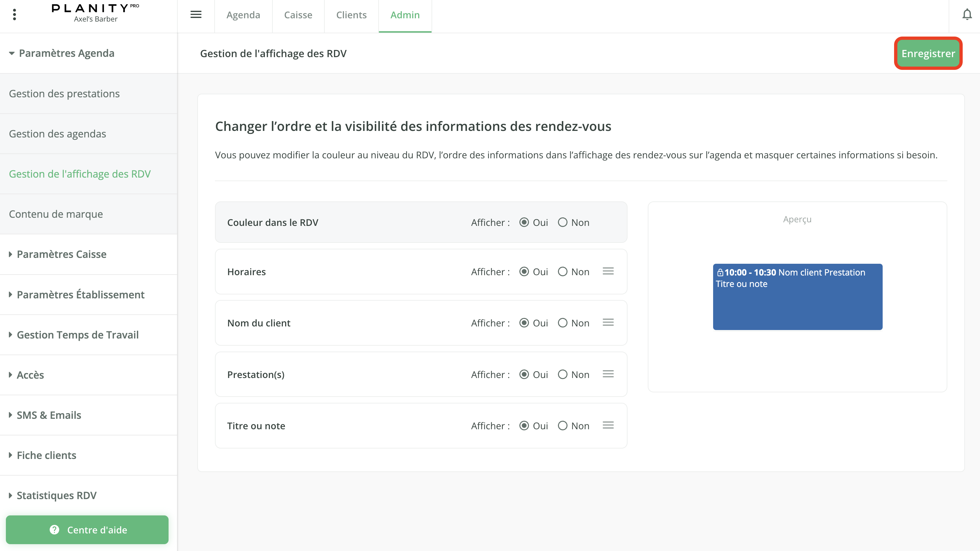This screenshot has width=980, height=551.
Task: Click the blue appointment preview block
Action: point(797,297)
